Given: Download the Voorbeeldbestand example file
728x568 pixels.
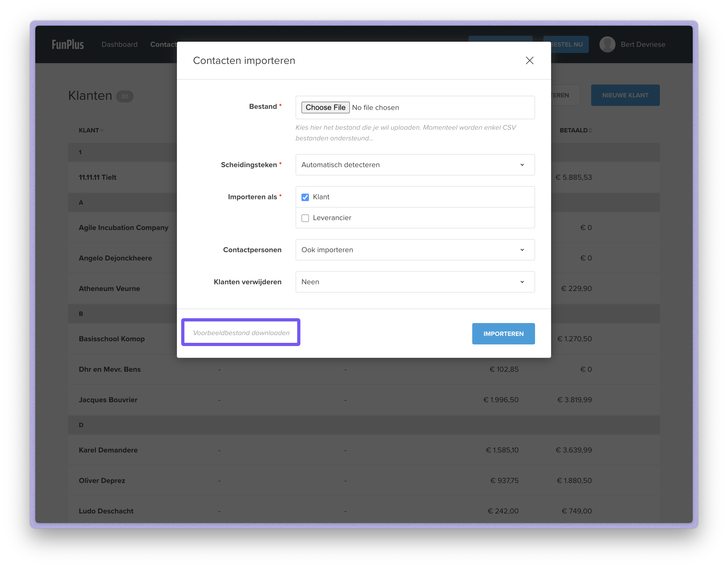Looking at the screenshot, I should [241, 332].
